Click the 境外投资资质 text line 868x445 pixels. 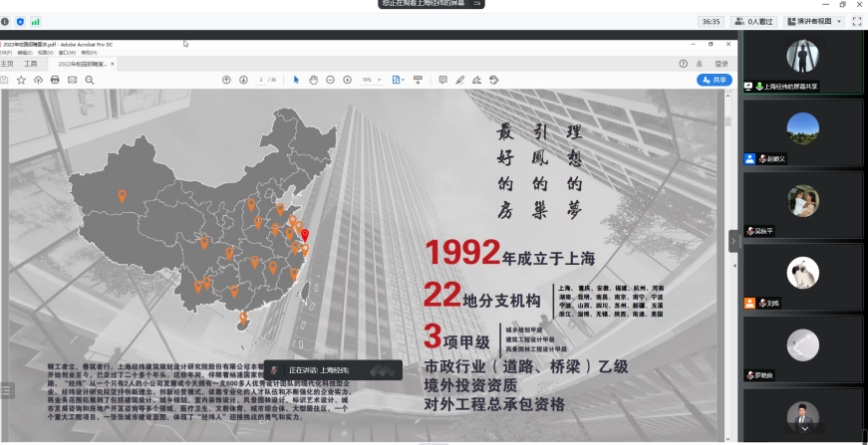tap(470, 384)
